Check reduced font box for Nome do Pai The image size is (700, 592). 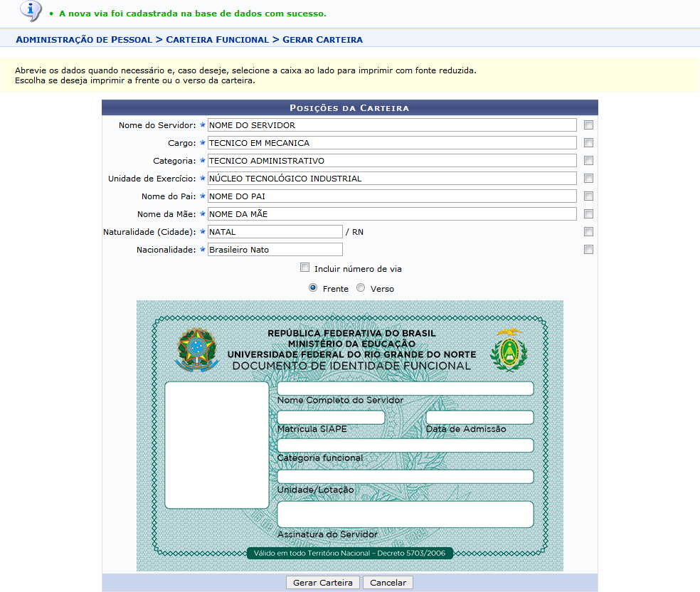pos(588,196)
